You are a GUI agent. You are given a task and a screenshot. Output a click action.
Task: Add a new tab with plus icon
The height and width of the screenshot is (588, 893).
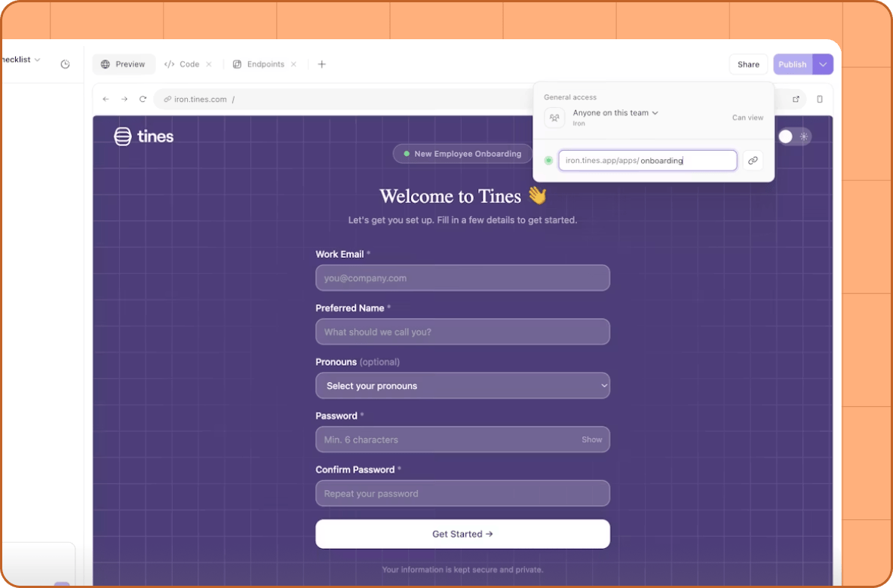(x=322, y=64)
